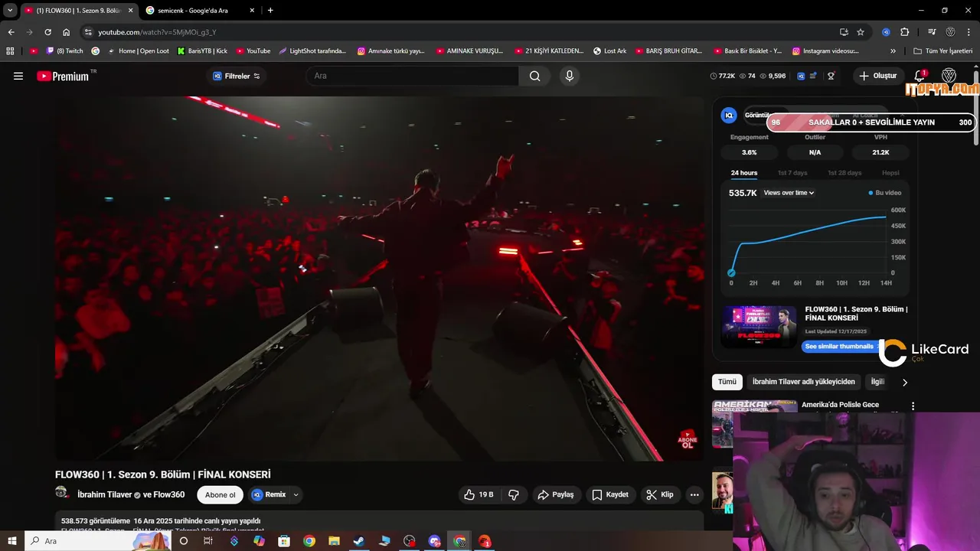Select the 1st 28 days stats tab
The height and width of the screenshot is (551, 980).
pyautogui.click(x=844, y=173)
